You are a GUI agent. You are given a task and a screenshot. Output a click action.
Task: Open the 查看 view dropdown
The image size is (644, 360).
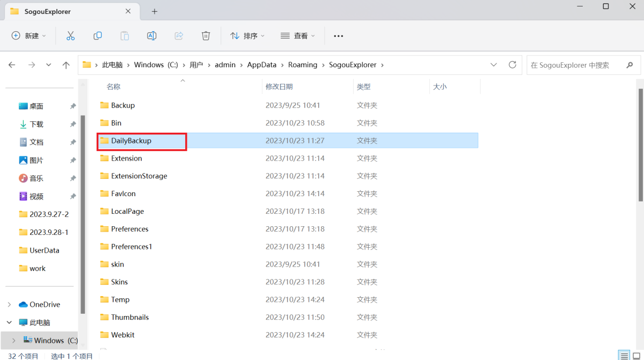[x=298, y=36]
